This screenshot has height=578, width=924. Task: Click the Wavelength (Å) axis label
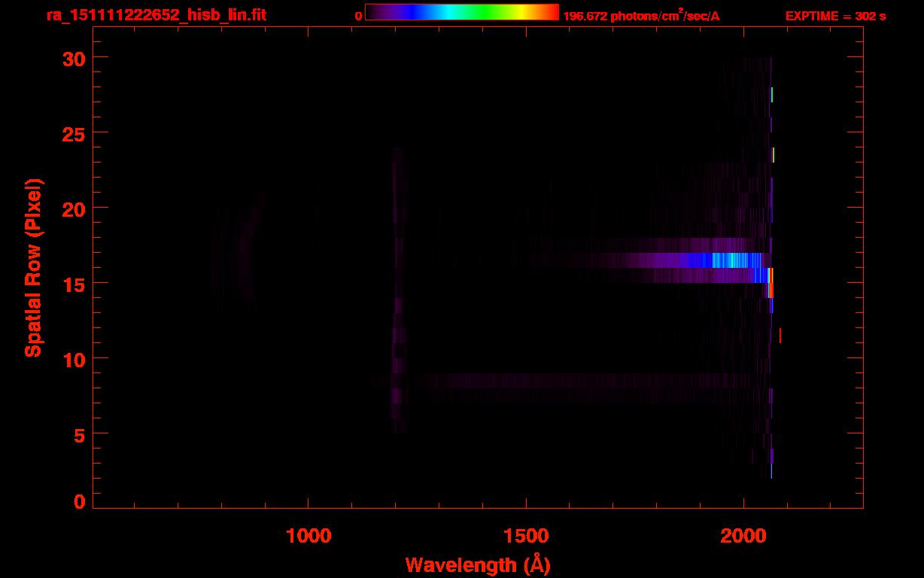coord(478,564)
